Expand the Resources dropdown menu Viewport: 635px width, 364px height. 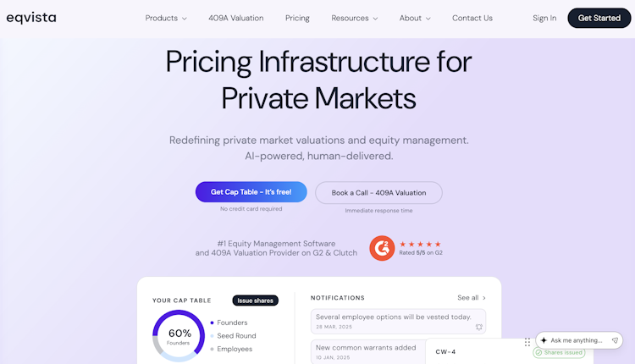[x=354, y=18]
